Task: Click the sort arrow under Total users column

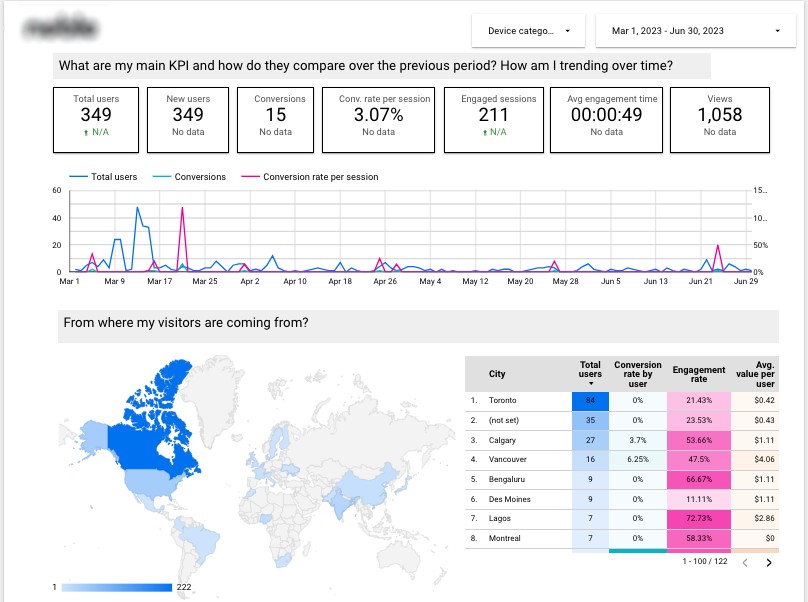Action: click(590, 384)
